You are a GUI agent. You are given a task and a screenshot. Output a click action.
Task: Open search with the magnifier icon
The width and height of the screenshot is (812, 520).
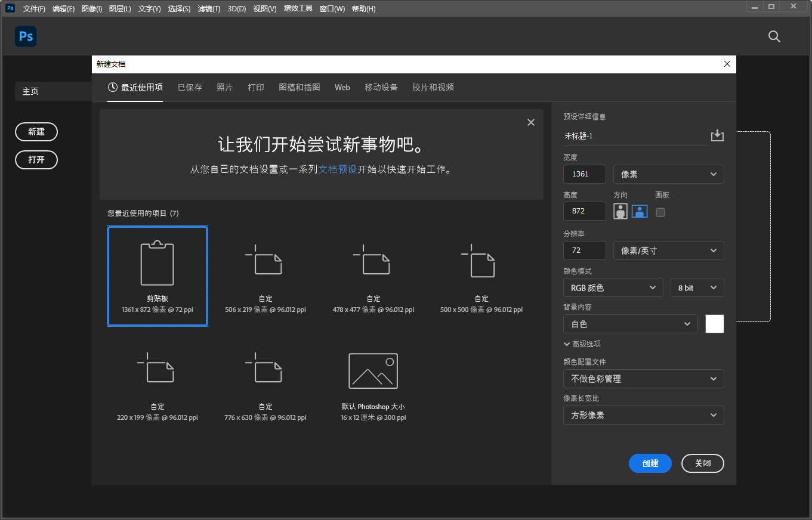coord(774,36)
